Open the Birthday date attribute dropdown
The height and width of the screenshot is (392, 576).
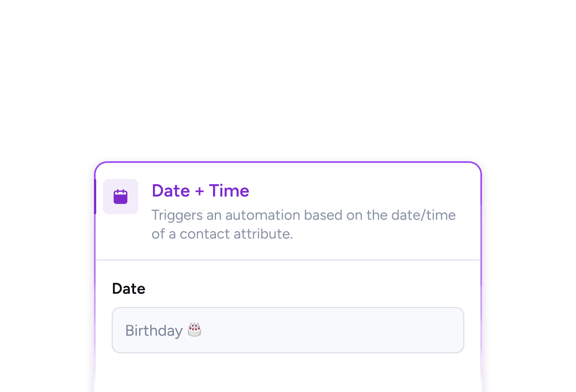tap(287, 330)
